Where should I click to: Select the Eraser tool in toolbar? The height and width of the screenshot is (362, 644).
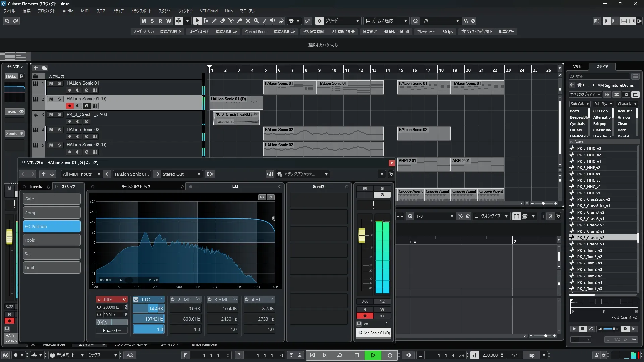[222, 21]
